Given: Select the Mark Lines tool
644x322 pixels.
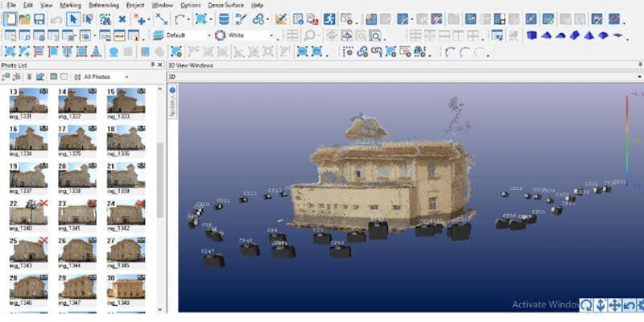Looking at the screenshot, I should coord(161,19).
